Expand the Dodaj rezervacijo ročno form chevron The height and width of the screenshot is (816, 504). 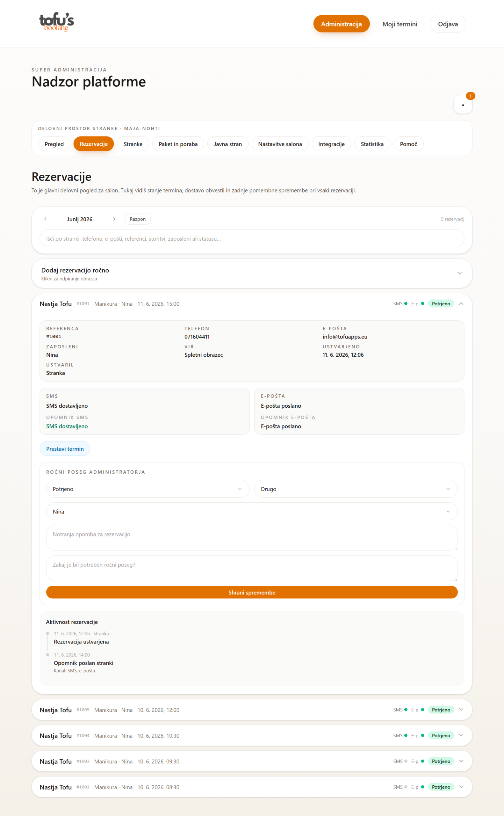click(x=459, y=273)
